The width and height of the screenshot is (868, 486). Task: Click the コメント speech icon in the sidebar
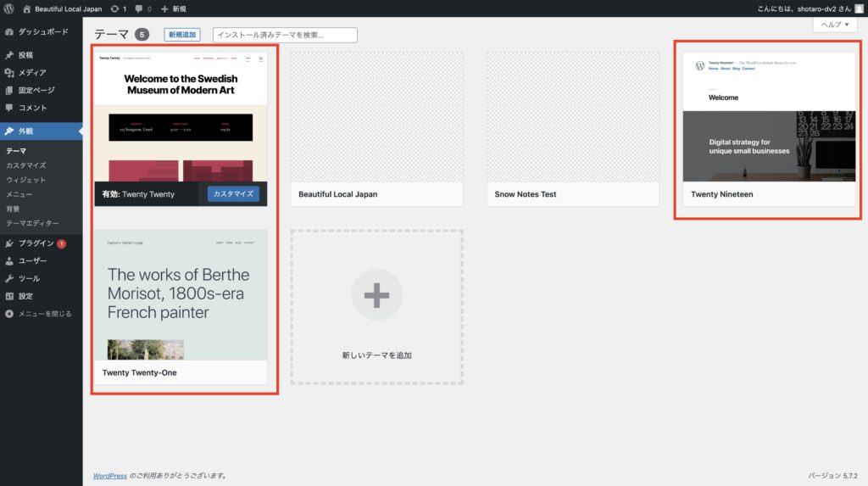tap(9, 108)
